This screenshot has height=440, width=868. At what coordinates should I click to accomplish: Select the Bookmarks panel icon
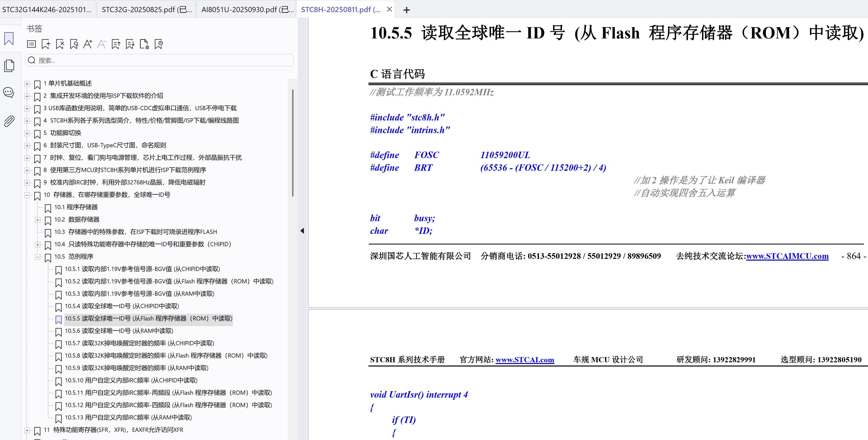point(9,39)
